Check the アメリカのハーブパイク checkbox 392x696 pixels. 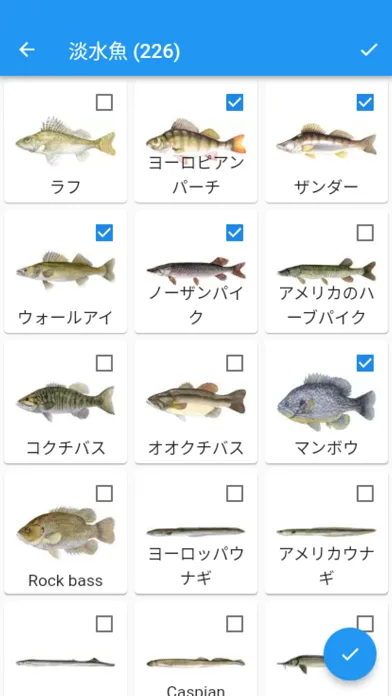(x=365, y=233)
